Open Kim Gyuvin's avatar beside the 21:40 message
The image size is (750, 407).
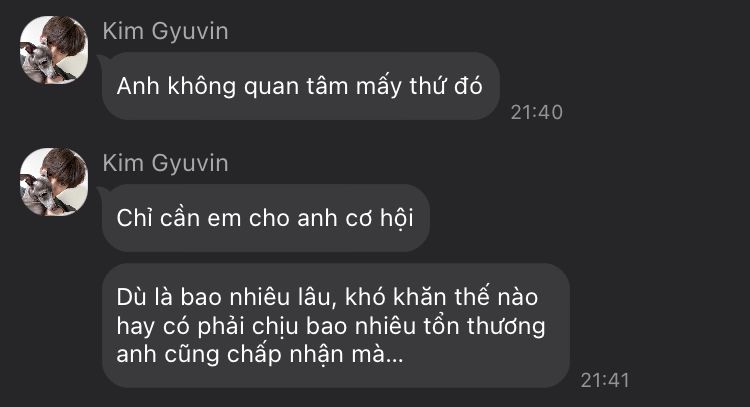54,50
